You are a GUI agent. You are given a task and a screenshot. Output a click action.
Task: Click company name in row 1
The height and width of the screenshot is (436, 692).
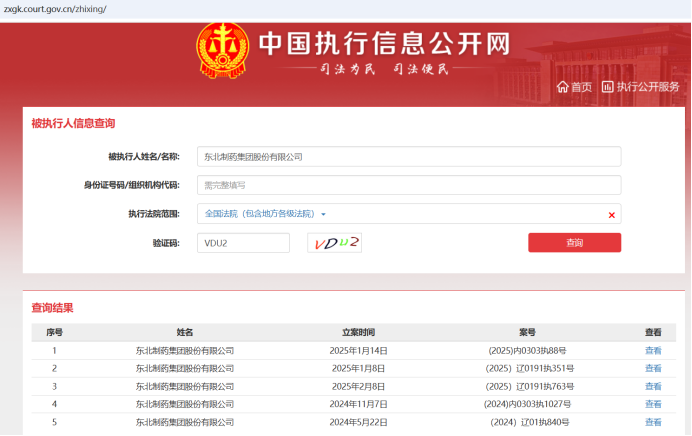click(x=184, y=351)
